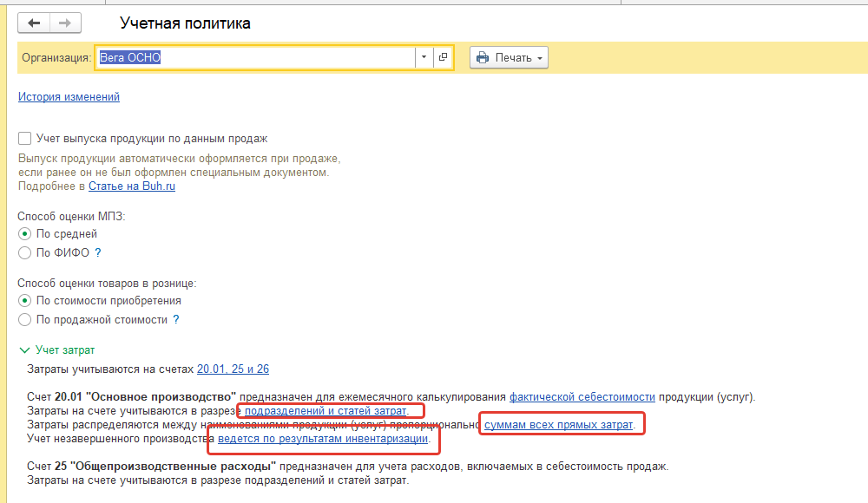Screen dimensions: 868x503
Task: Expand the Организация dropdown list
Action: [424, 58]
